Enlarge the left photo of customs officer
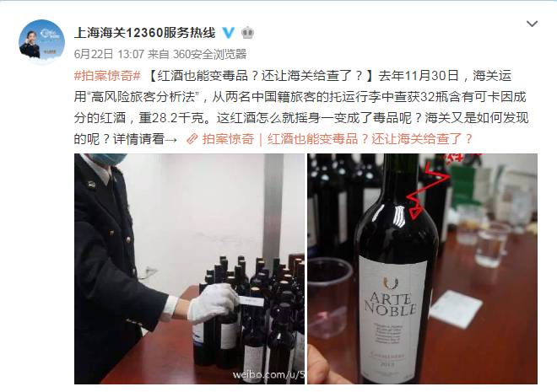The image size is (557, 392). click(x=189, y=269)
